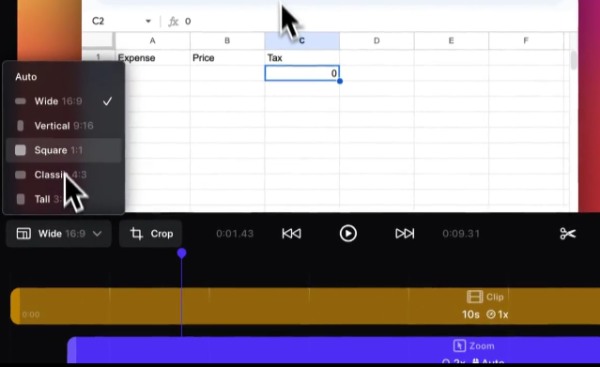Skip back to the previous point
Screen dimensions: 600x367
click(292, 233)
